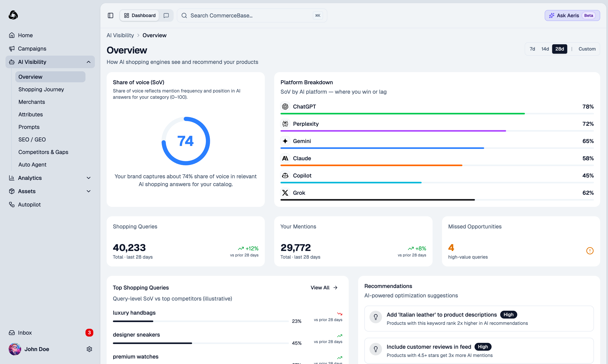Collapse the AI Visibility section
608x364 pixels.
88,62
